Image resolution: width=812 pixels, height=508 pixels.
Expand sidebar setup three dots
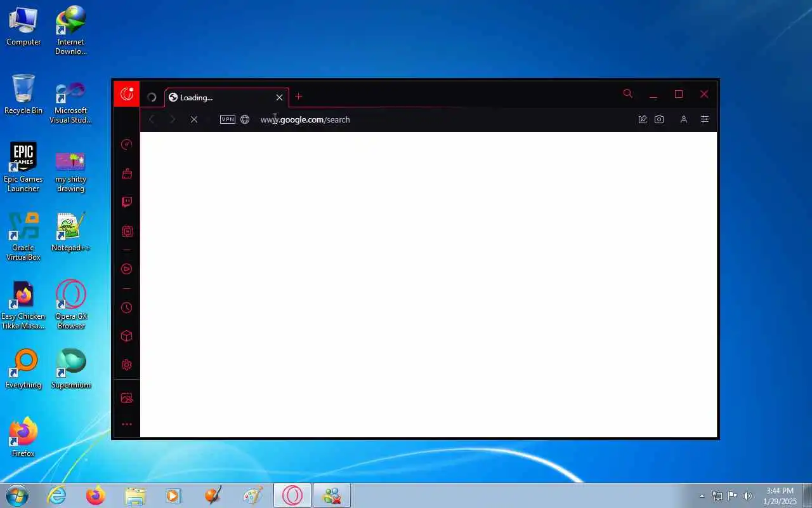pos(127,424)
